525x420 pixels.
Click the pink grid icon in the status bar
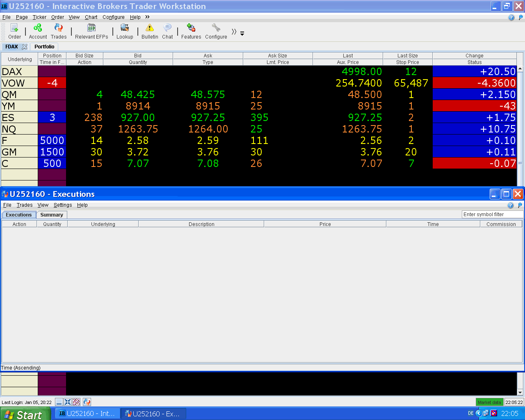click(x=76, y=402)
